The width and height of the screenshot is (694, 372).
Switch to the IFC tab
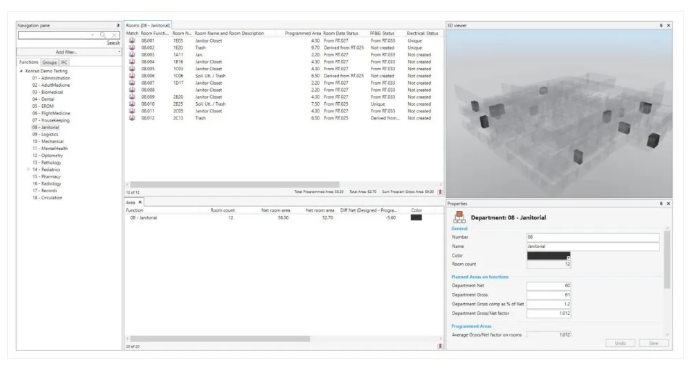[x=64, y=62]
